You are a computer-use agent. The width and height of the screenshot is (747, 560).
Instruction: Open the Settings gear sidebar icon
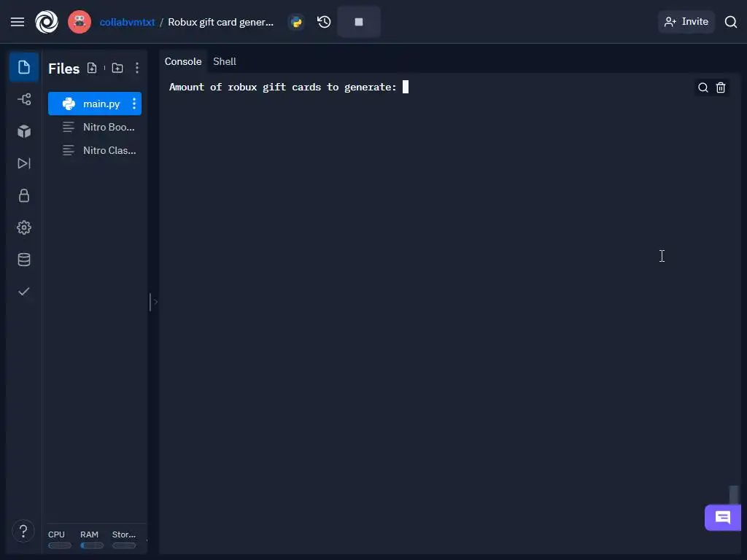(x=24, y=227)
